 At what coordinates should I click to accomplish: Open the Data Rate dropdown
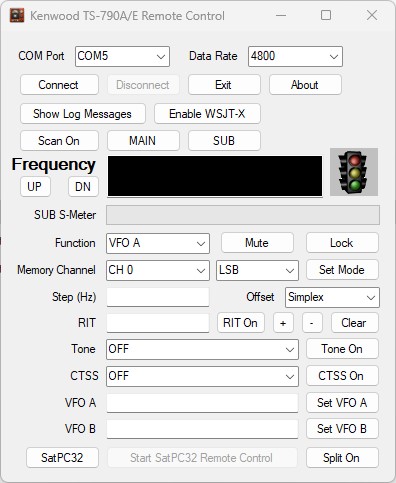295,57
